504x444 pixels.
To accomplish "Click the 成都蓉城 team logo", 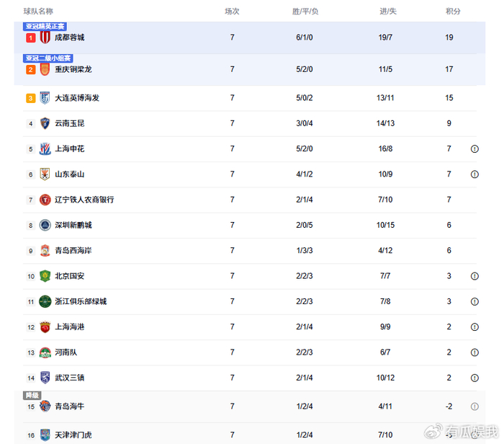I will (45, 37).
